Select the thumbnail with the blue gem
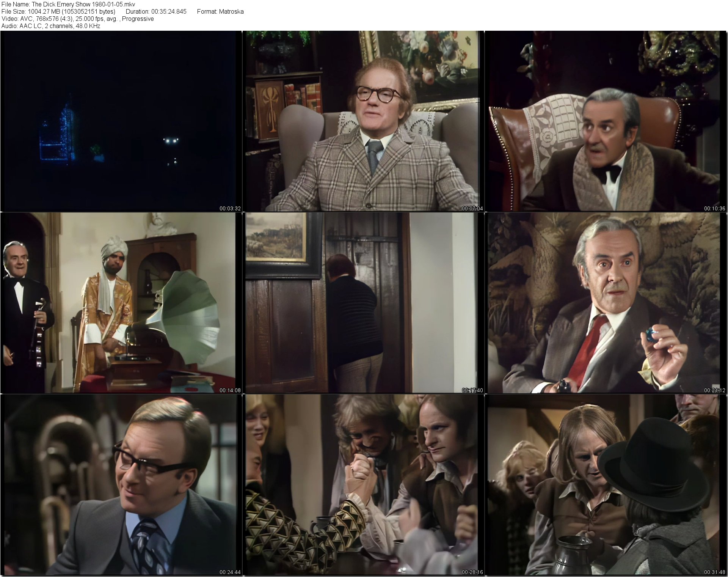 pyautogui.click(x=606, y=302)
